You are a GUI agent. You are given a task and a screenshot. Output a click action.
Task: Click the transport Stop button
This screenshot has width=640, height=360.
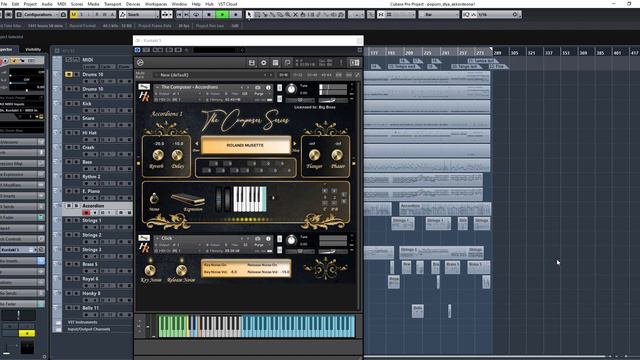(x=209, y=15)
